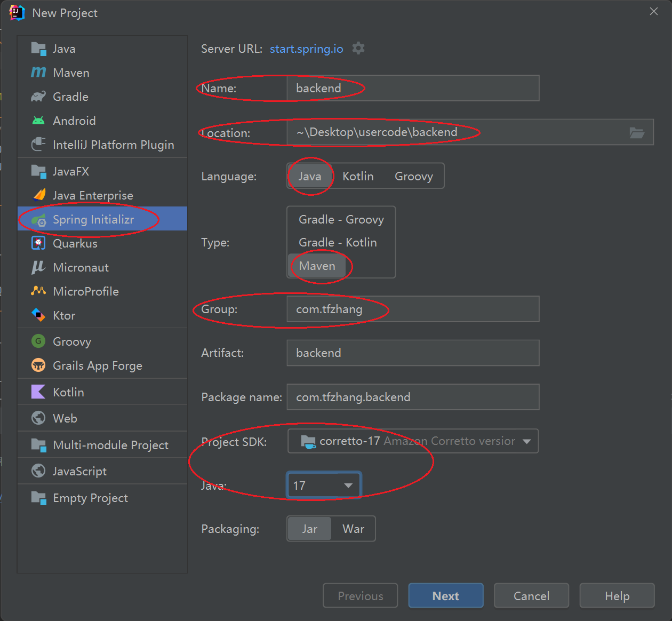Select Gradle generator in sidebar
The height and width of the screenshot is (621, 672).
(x=102, y=97)
